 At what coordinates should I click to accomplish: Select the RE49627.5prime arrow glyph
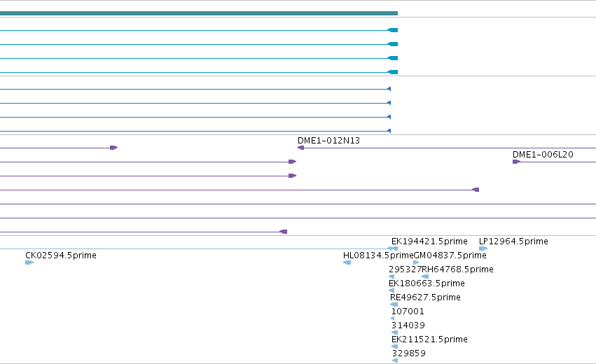pos(394,304)
